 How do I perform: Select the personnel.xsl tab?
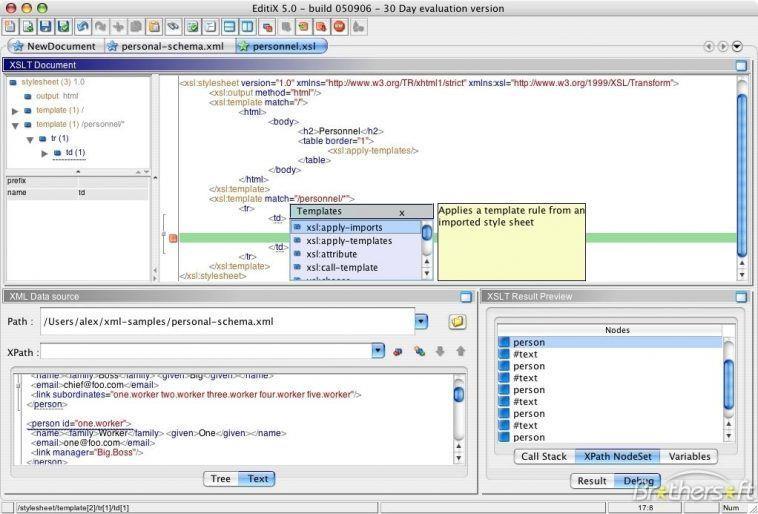coord(281,46)
